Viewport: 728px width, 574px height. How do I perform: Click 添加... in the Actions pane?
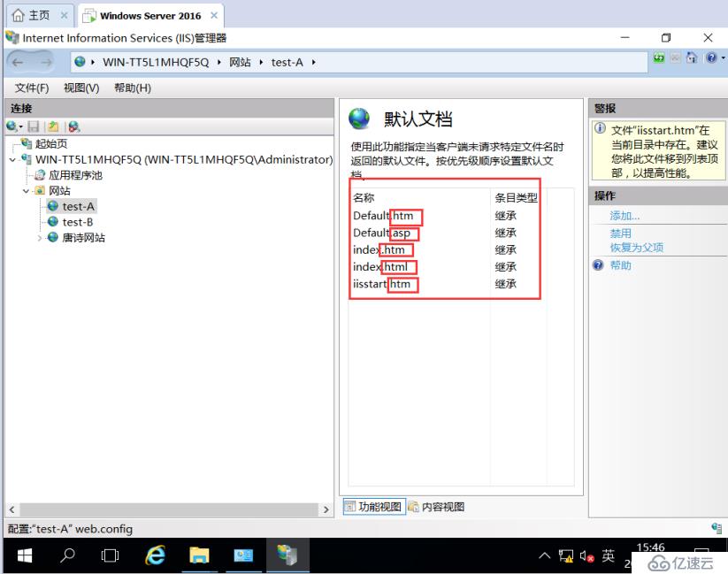click(625, 216)
